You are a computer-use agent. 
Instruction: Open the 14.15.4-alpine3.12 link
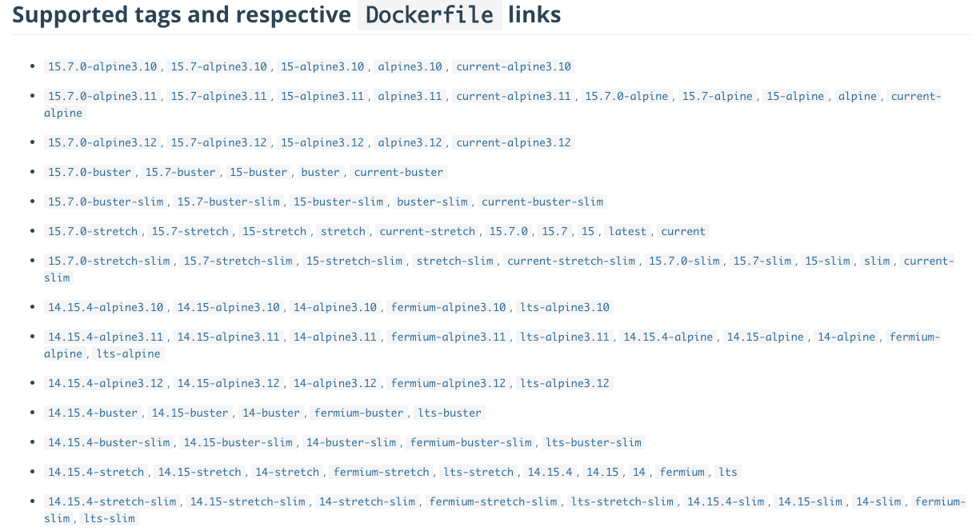point(106,383)
